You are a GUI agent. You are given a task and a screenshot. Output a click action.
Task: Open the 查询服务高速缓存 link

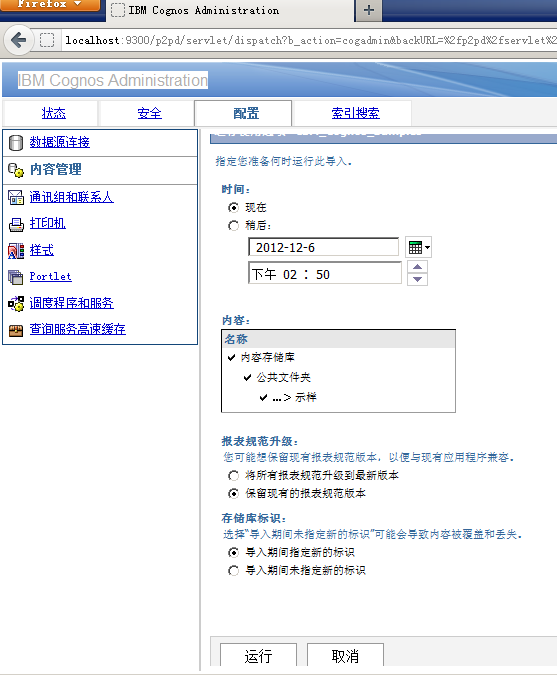(77, 329)
